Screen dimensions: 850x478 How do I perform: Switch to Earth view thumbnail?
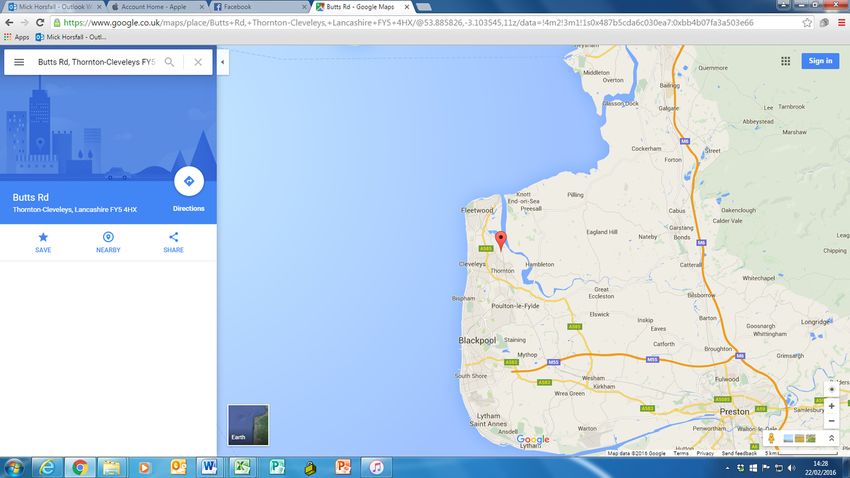pos(248,425)
